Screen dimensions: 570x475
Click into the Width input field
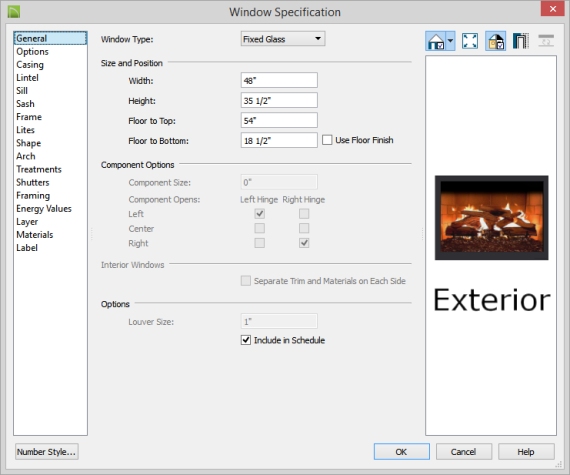point(279,80)
